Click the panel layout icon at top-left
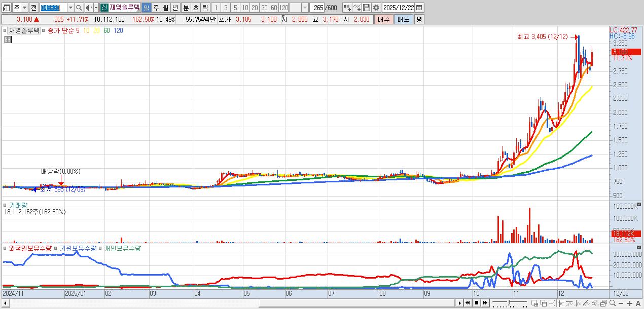Viewport: 644px width, 309px height. tap(7, 8)
